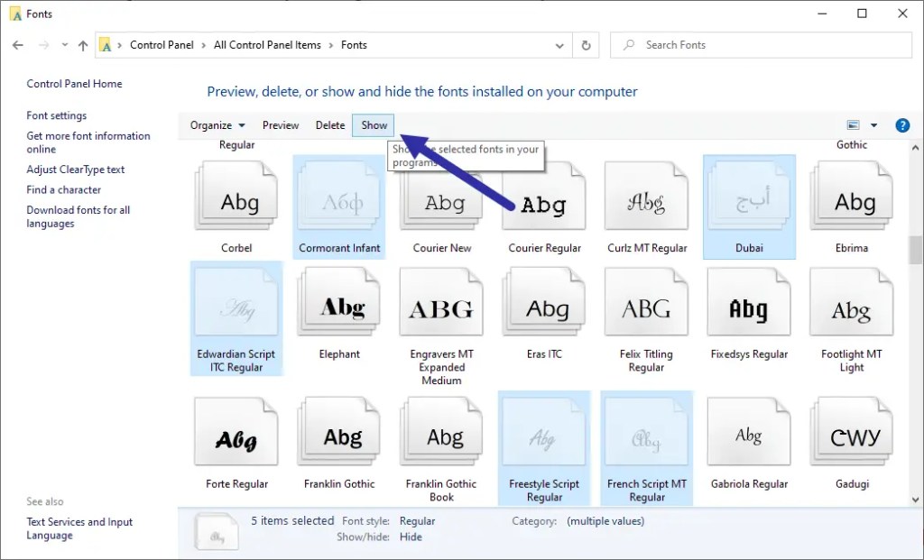
Task: Click the folder icon in address bar
Action: pyautogui.click(x=105, y=45)
